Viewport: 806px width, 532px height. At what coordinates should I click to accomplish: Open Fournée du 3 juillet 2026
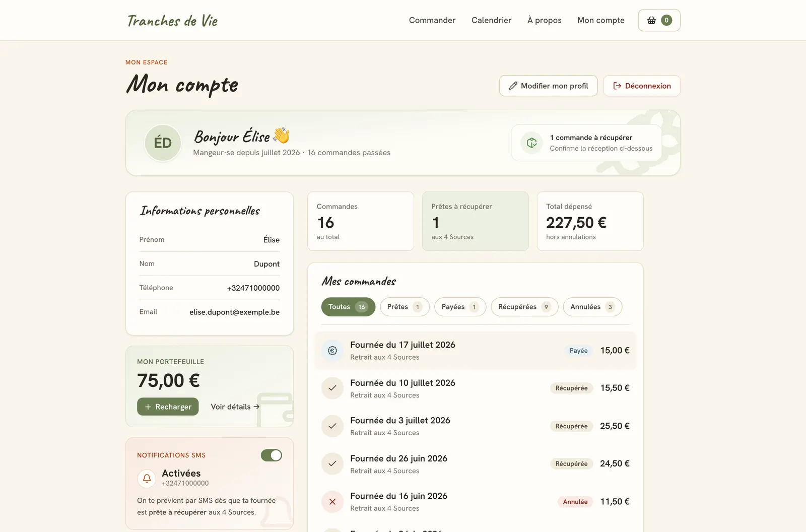pos(476,426)
